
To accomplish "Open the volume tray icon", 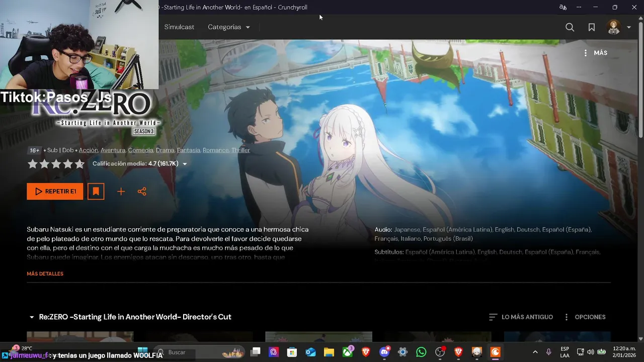I will [590, 352].
